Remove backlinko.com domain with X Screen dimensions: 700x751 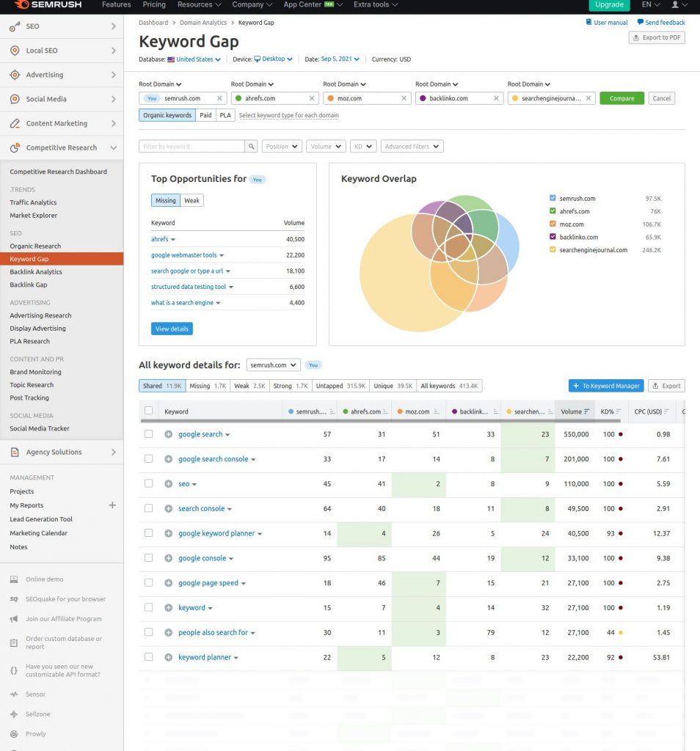(x=496, y=98)
